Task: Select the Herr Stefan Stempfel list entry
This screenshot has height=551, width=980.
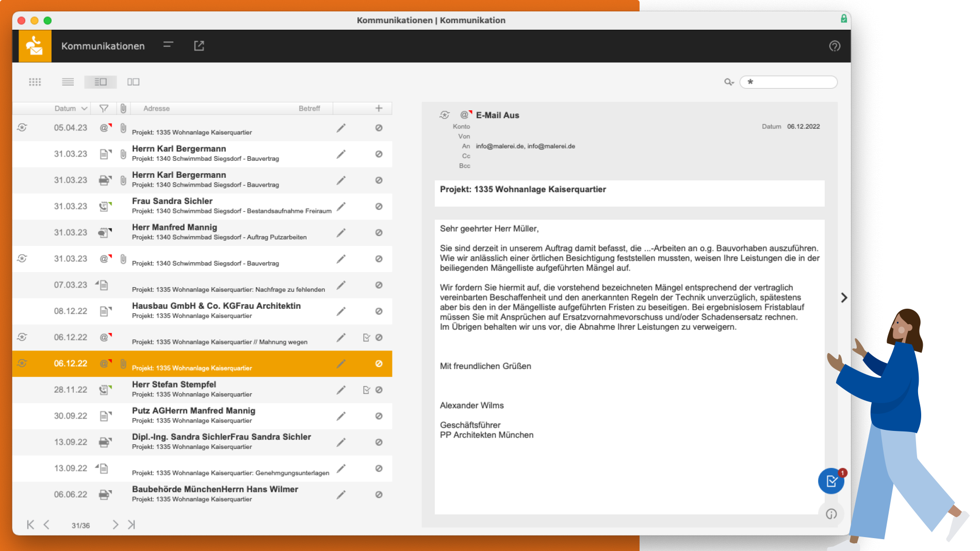Action: (202, 390)
